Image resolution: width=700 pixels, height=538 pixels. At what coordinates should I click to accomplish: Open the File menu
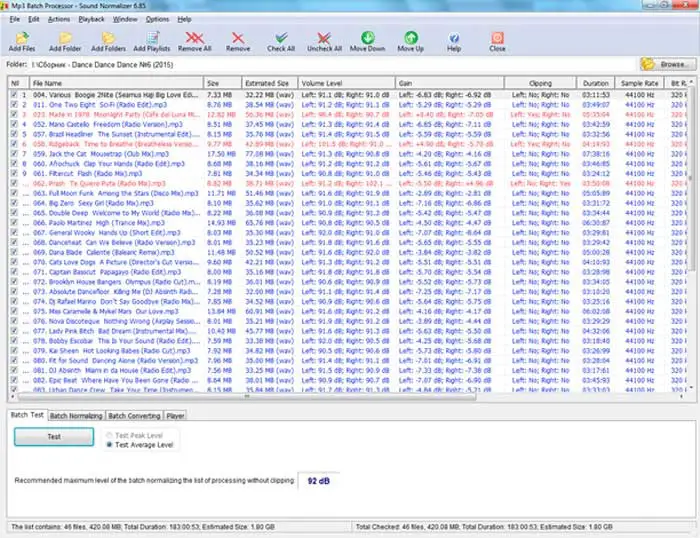[14, 19]
